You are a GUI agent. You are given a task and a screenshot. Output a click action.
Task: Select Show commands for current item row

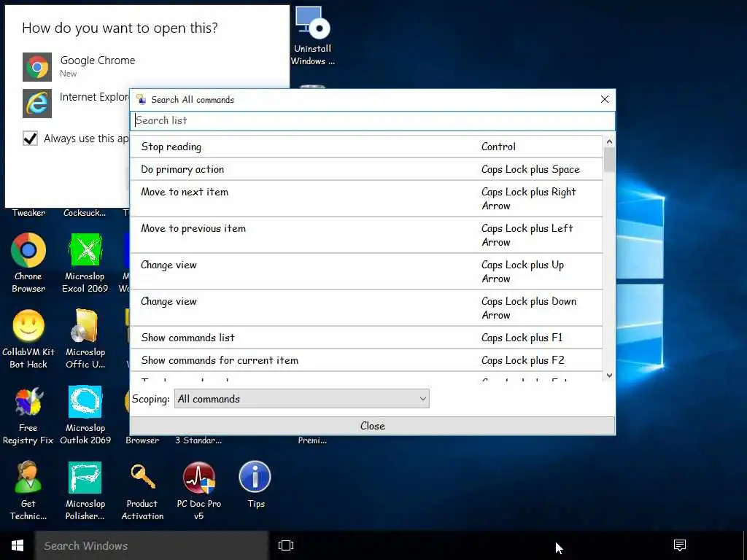pyautogui.click(x=366, y=360)
